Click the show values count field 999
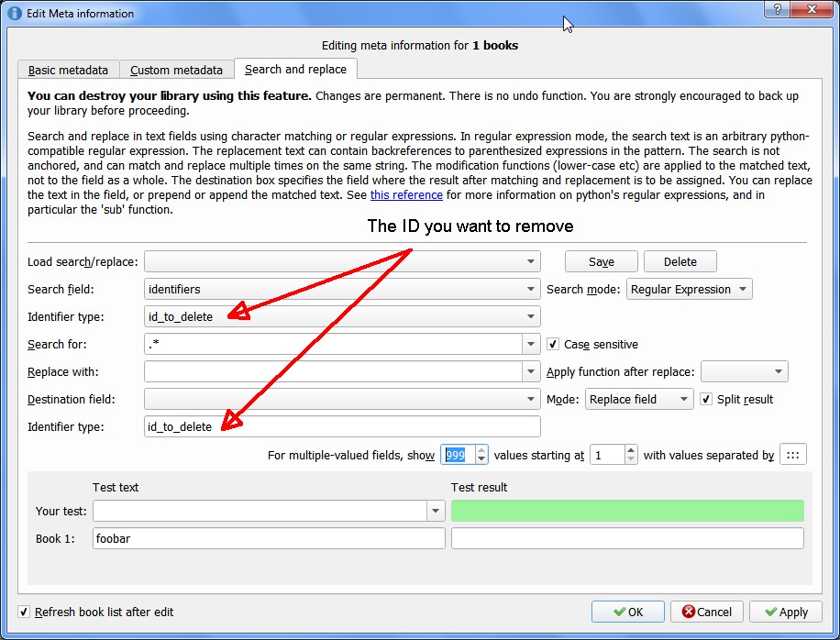The height and width of the screenshot is (640, 840). (458, 455)
